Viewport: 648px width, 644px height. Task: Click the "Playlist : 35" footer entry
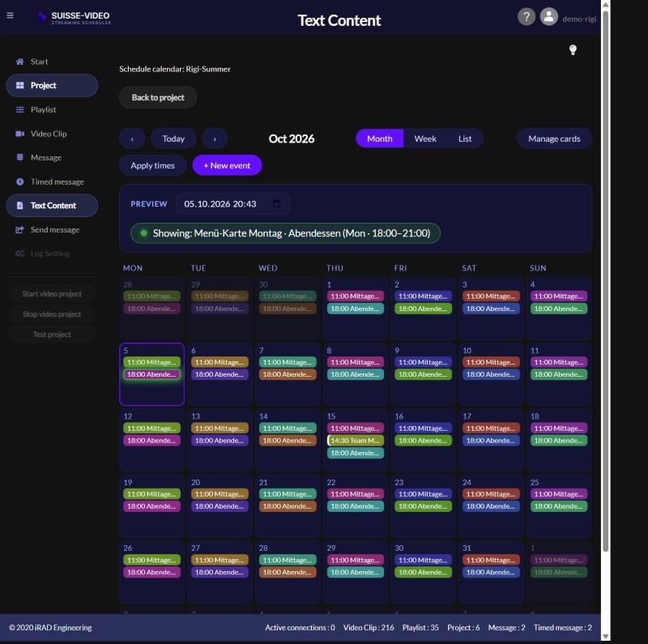(x=420, y=628)
